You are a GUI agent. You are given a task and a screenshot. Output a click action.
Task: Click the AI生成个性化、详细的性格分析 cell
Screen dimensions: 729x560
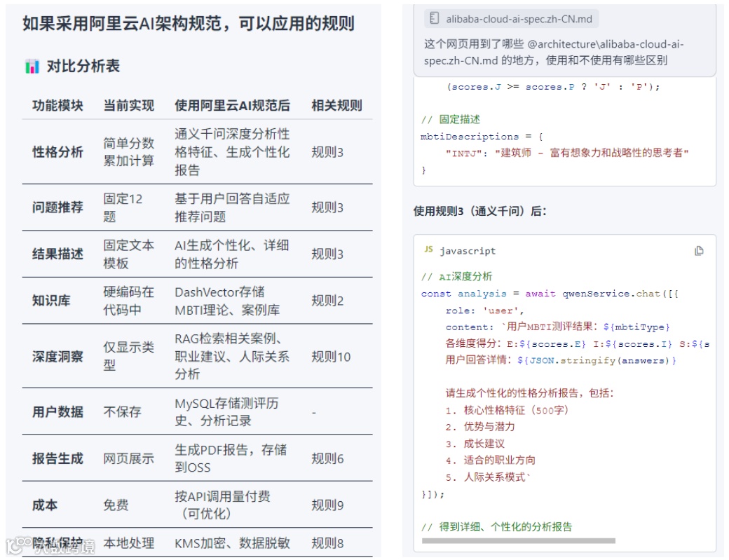232,254
